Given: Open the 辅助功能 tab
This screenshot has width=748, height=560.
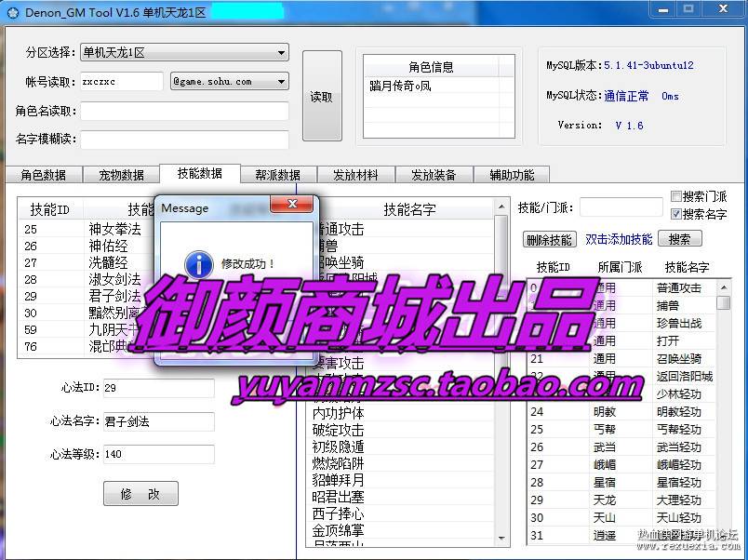Looking at the screenshot, I should coord(512,175).
